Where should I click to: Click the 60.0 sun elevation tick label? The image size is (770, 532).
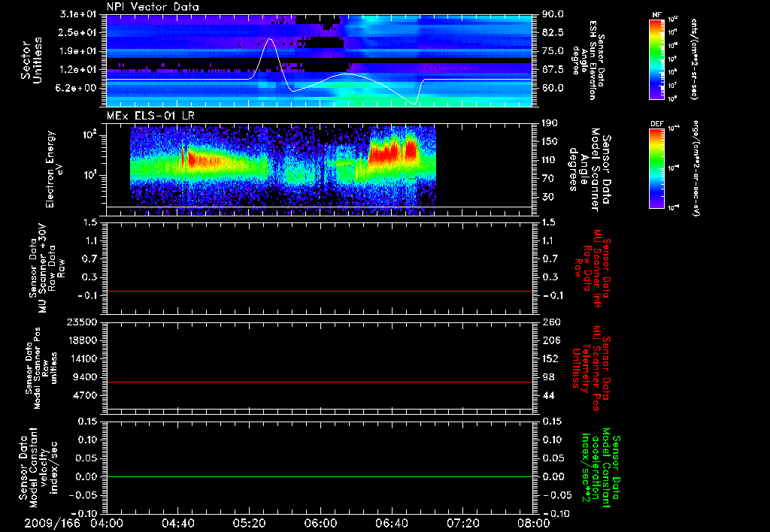(x=553, y=88)
